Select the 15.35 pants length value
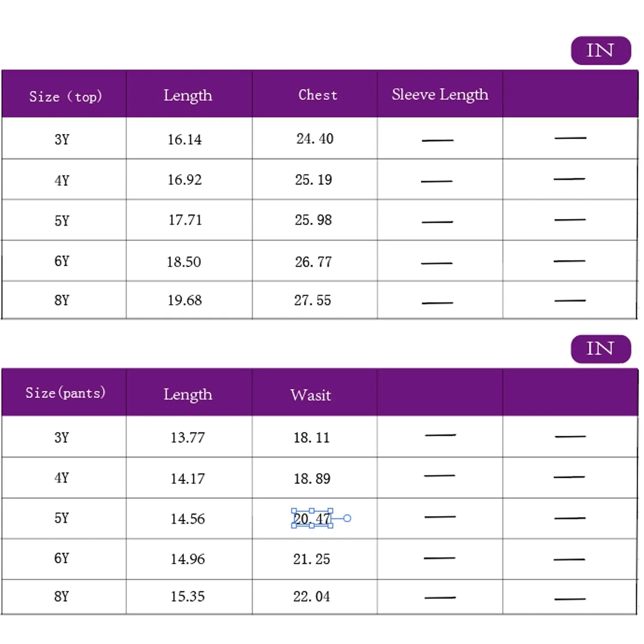 tap(188, 597)
